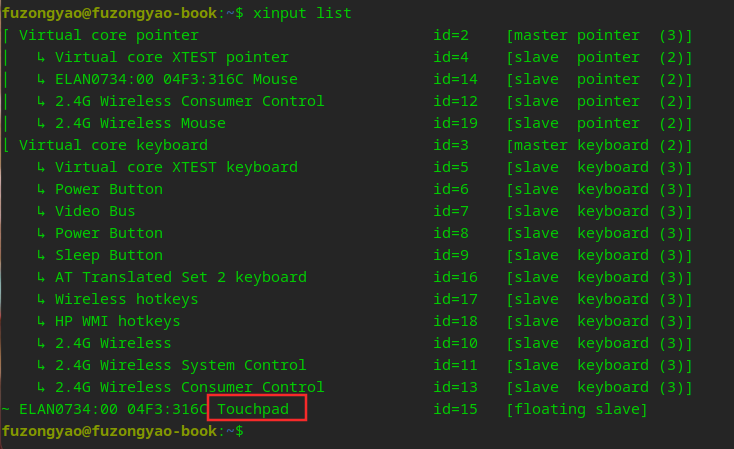This screenshot has height=449, width=734.
Task: Click the Sleep Button device entry
Action: [109, 255]
